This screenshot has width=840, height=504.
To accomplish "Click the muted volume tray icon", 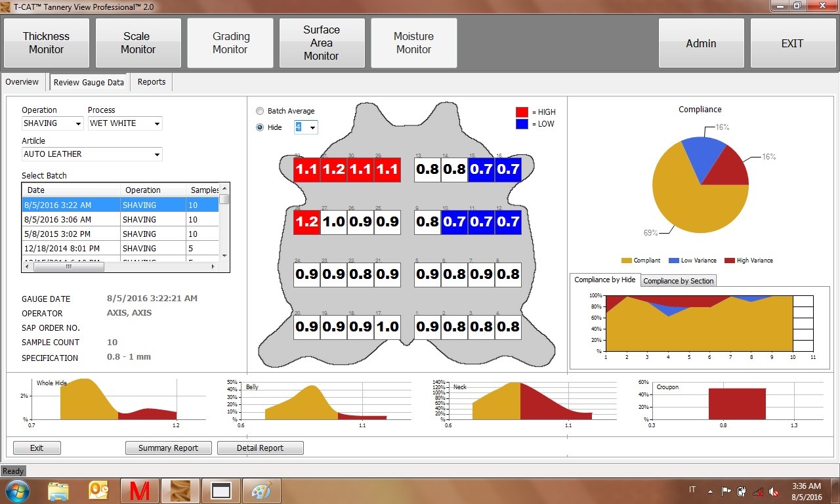I will tap(774, 491).
